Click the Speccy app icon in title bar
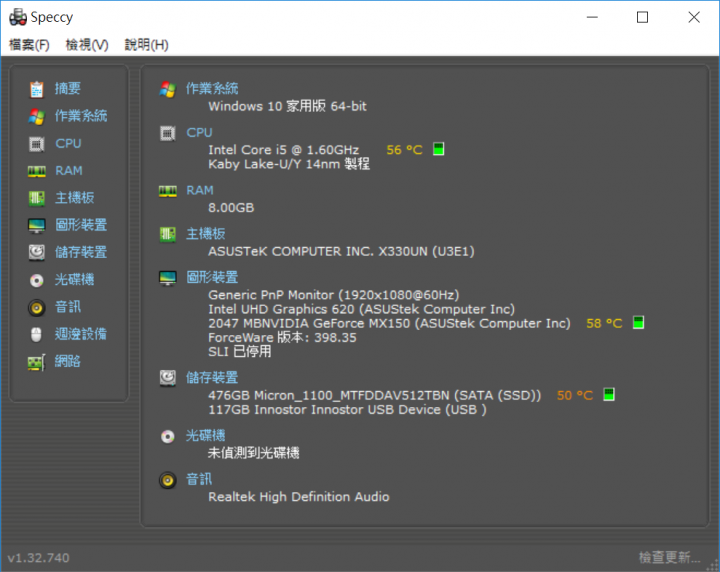720x572 pixels. 18,17
